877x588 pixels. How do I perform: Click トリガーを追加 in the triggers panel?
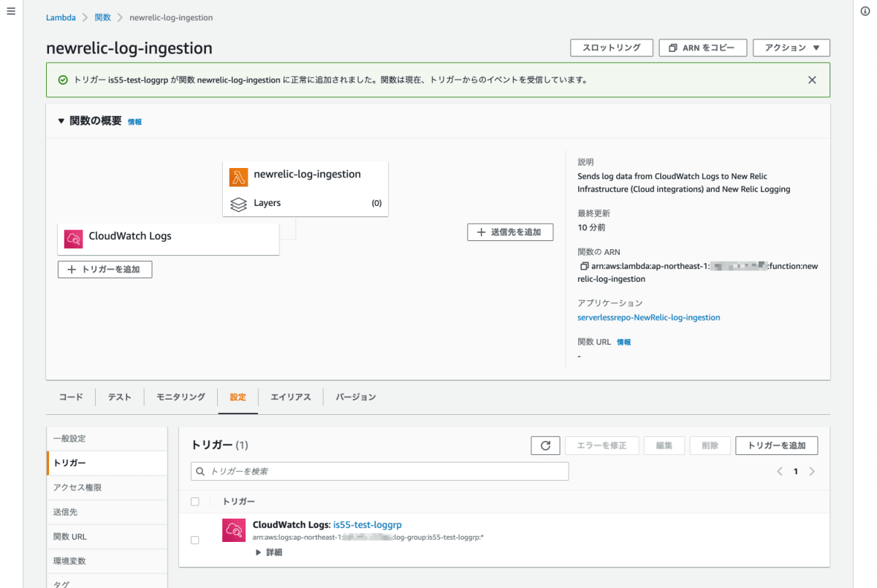tap(777, 446)
